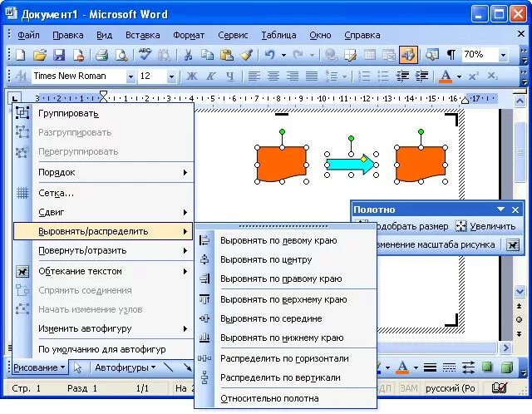The image size is (532, 414).
Task: Click Увеличить button on Полотно toolbar
Action: point(485,226)
